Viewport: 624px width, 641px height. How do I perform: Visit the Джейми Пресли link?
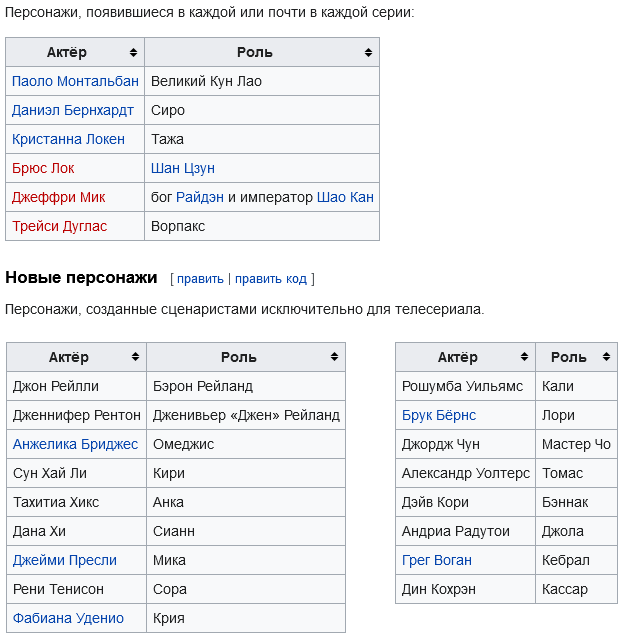click(65, 560)
